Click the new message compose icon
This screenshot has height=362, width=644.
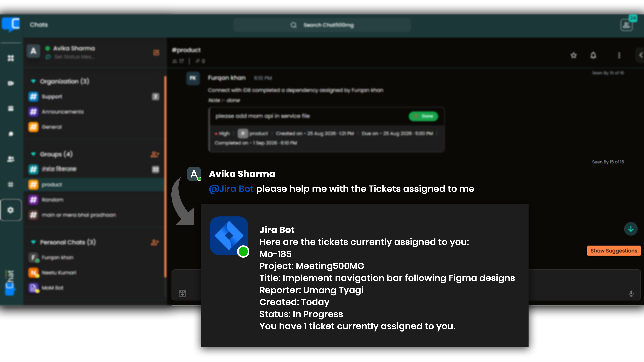click(156, 53)
